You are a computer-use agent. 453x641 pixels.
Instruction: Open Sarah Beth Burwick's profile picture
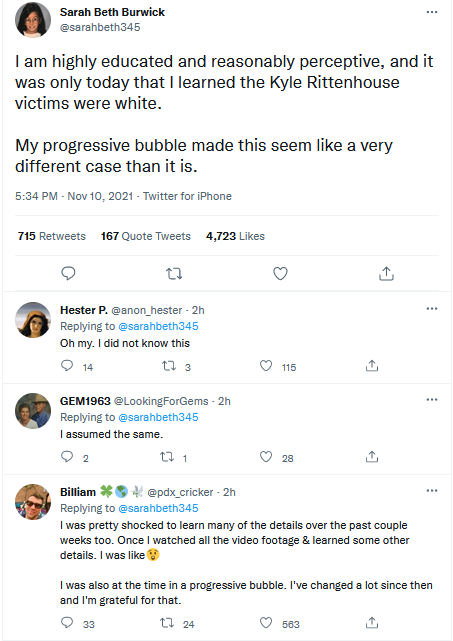(33, 20)
